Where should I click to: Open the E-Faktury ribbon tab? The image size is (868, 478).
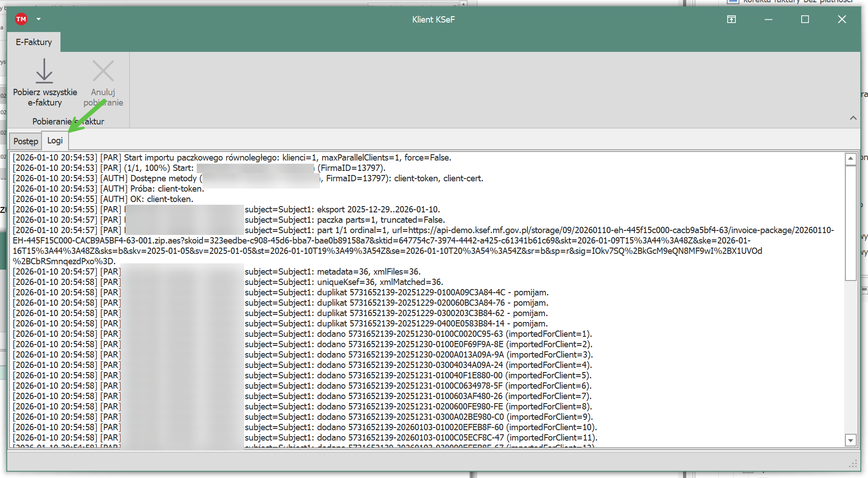pos(34,42)
